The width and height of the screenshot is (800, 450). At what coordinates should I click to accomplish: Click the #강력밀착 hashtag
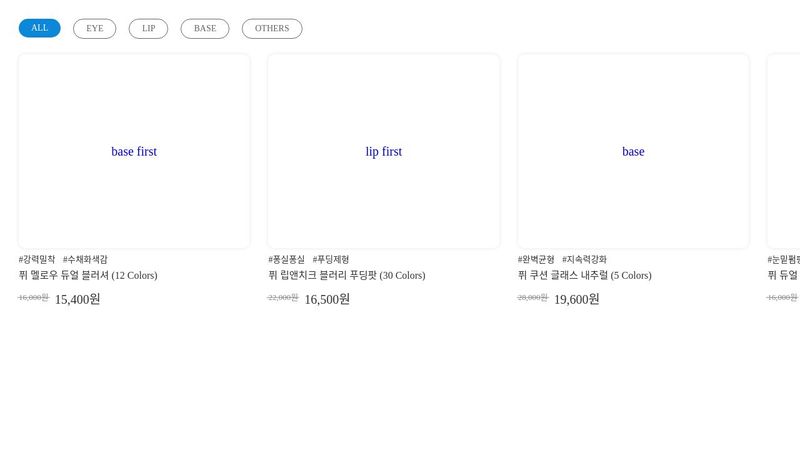tap(37, 259)
